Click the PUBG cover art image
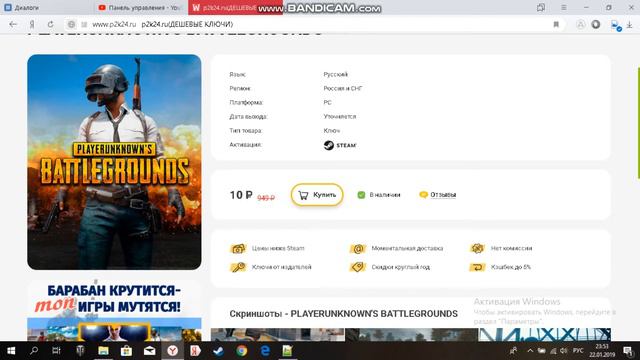This screenshot has height=360, width=640. coord(114,162)
